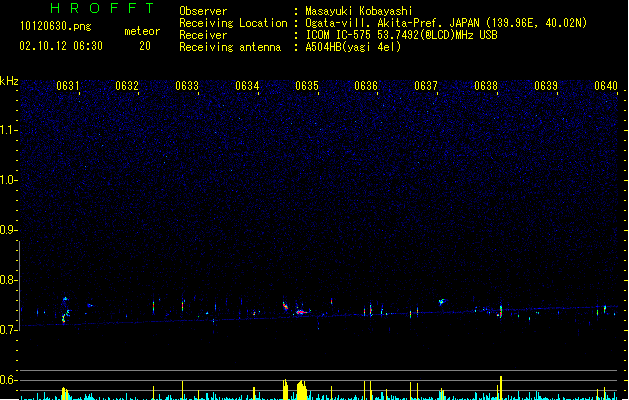Viewport: 629px width, 400px height.
Task: Click the 0.6 kHz axis label
Action: point(8,380)
